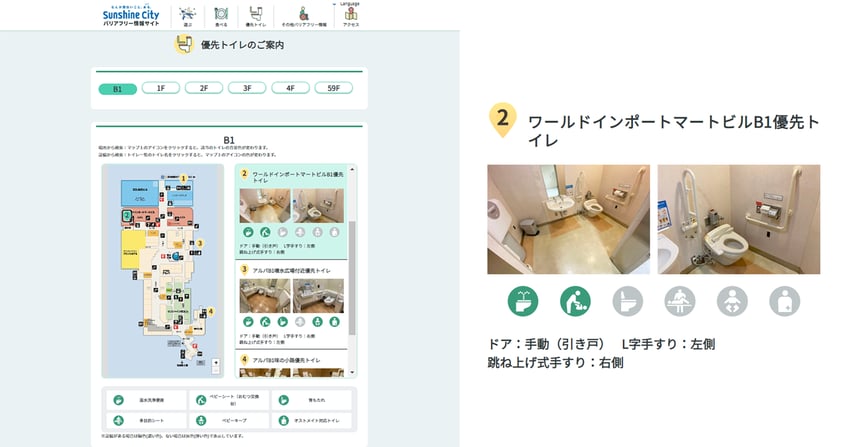Click large green washlet icon in detail view
Viewport: 850px width, 447px height.
(523, 301)
